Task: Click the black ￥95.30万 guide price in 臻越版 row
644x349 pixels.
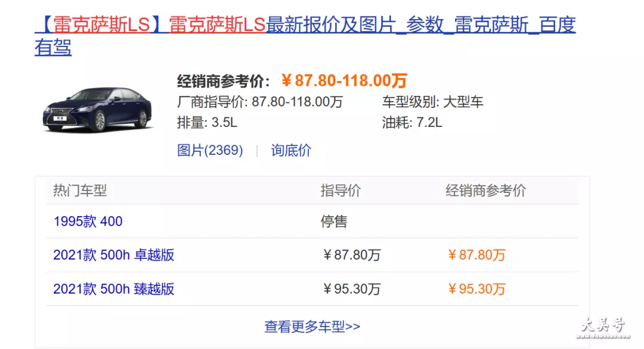Action: point(351,289)
